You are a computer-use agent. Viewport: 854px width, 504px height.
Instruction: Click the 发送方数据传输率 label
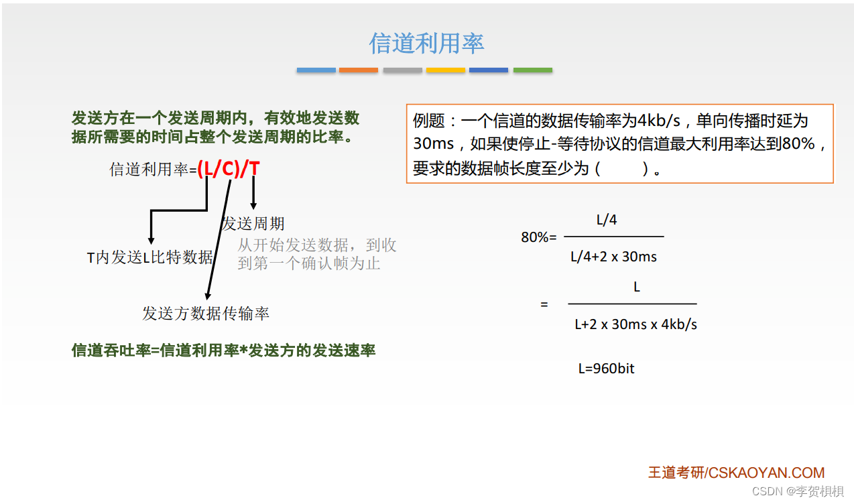pos(206,313)
